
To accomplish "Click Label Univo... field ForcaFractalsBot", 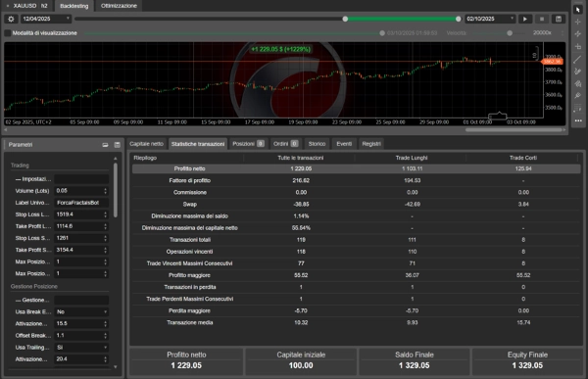I will (81, 203).
